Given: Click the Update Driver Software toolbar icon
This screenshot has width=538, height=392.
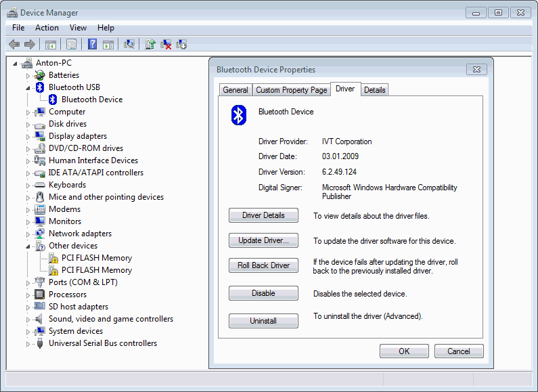Looking at the screenshot, I should point(150,45).
